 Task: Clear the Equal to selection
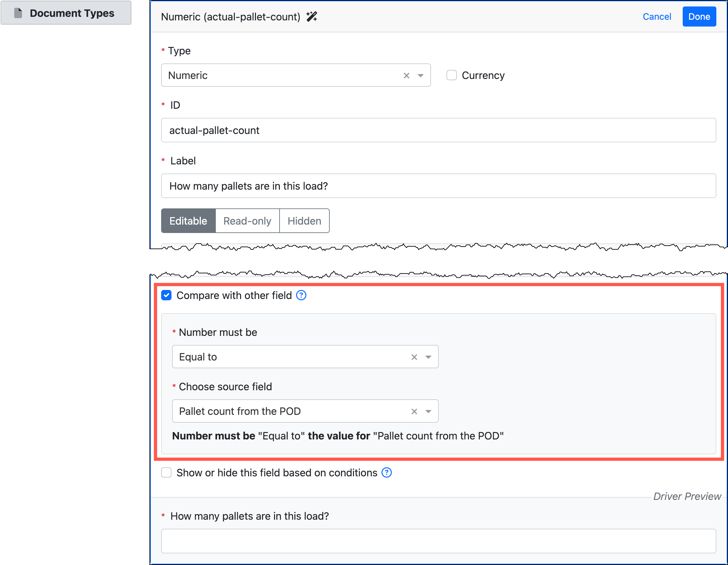414,357
